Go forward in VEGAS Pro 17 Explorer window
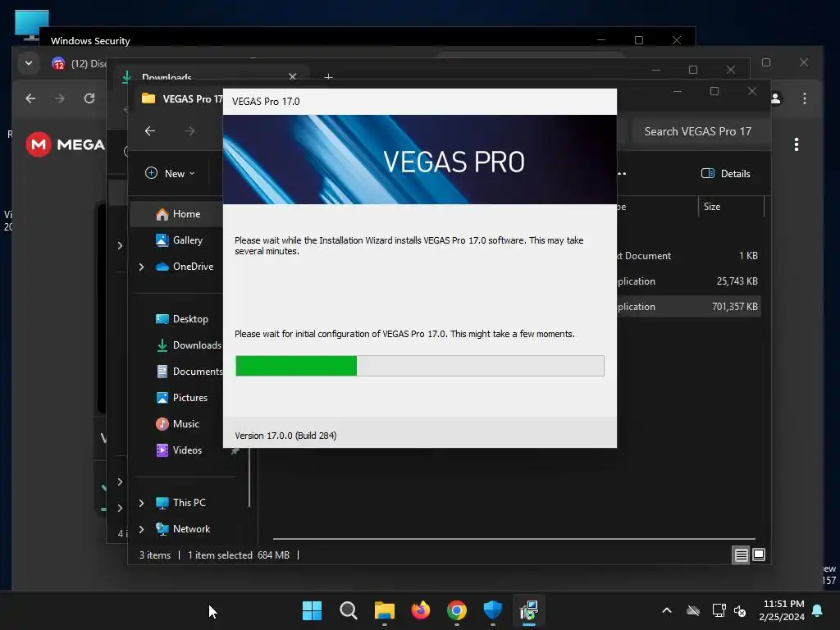 click(189, 130)
